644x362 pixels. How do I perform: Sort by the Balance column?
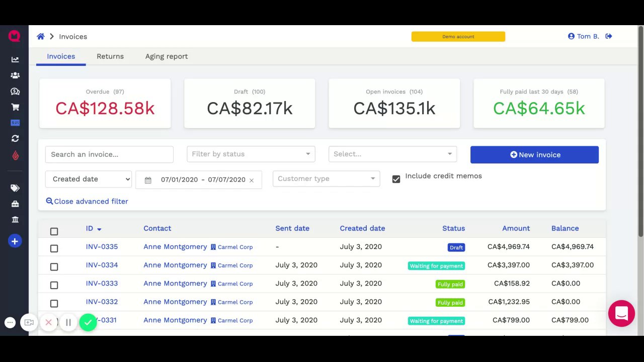tap(565, 228)
